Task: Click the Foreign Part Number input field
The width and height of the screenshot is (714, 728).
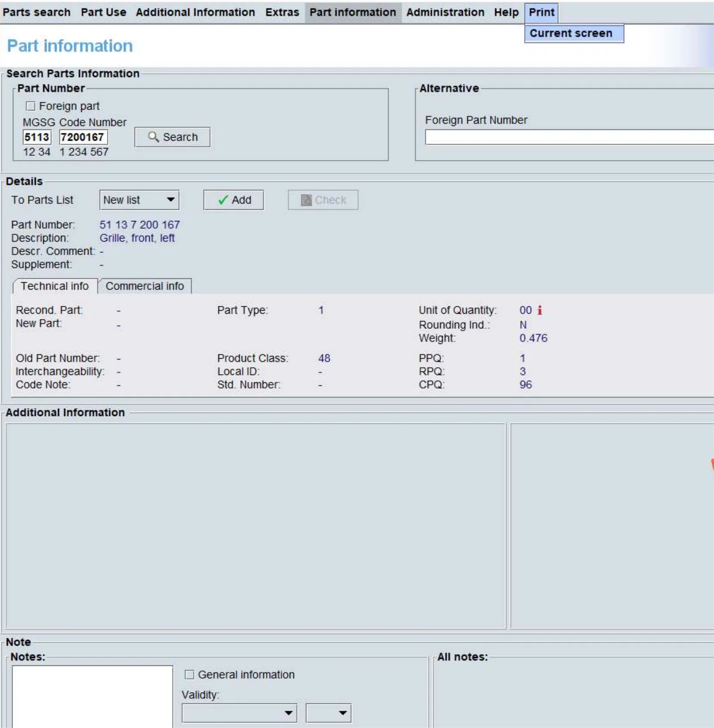Action: (x=569, y=137)
